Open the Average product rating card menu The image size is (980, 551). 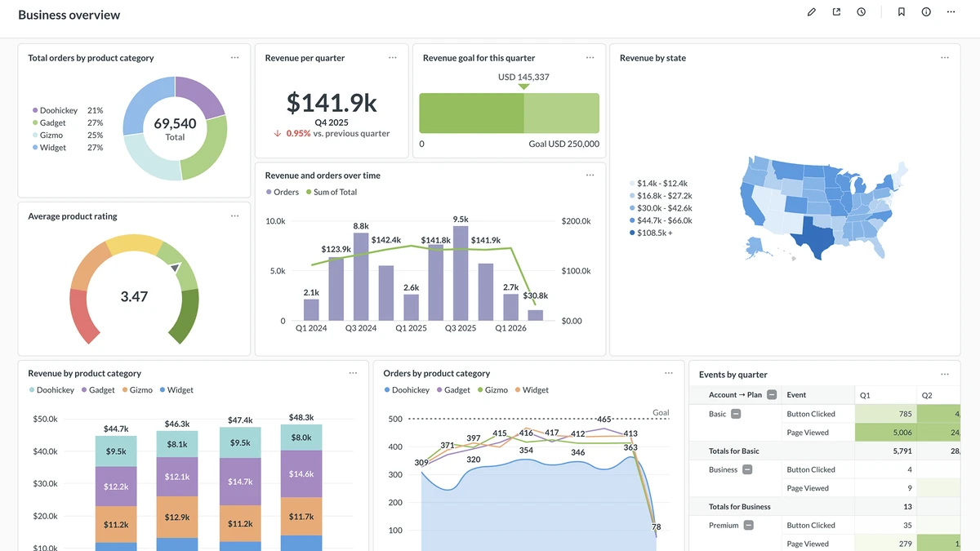click(235, 216)
